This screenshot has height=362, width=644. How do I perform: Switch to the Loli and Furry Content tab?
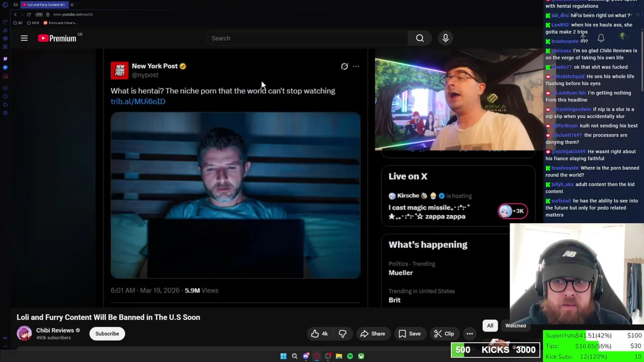pyautogui.click(x=44, y=5)
